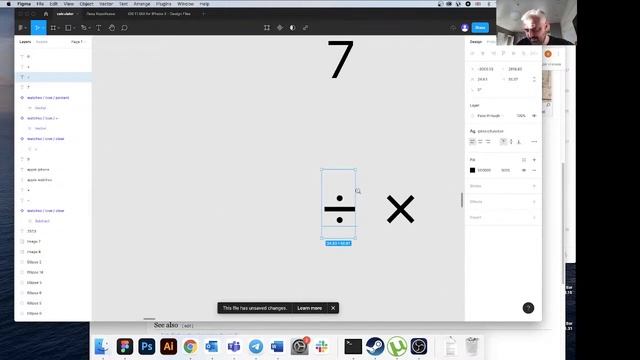
Task: Select the Frame tool
Action: click(x=53, y=28)
